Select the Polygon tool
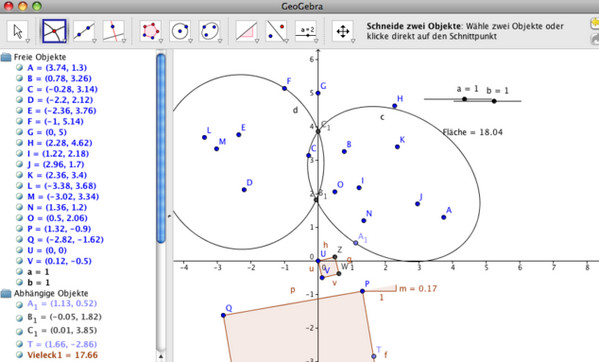 point(151,31)
